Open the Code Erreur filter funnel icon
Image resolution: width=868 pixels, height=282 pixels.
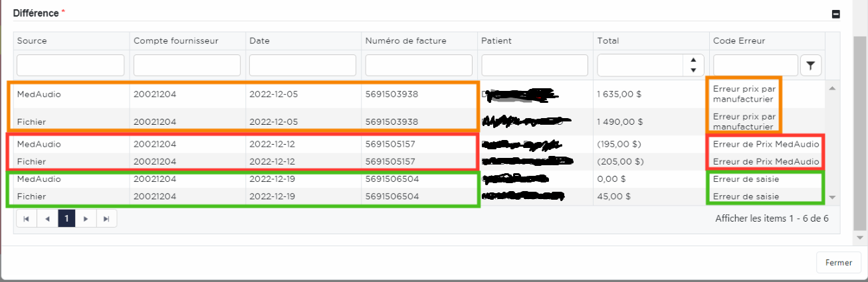tap(811, 65)
